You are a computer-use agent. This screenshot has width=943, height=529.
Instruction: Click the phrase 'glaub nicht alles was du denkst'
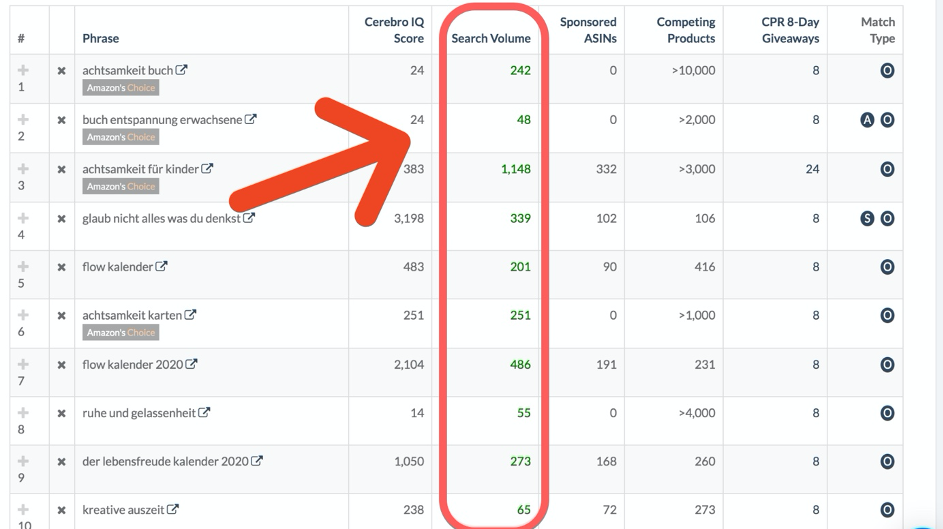pyautogui.click(x=161, y=219)
